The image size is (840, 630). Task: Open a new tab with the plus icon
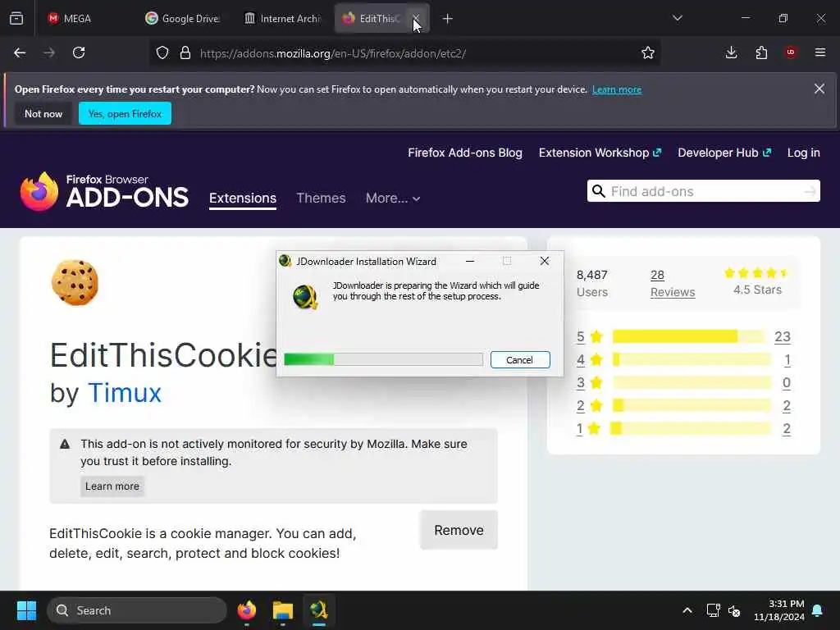click(447, 19)
